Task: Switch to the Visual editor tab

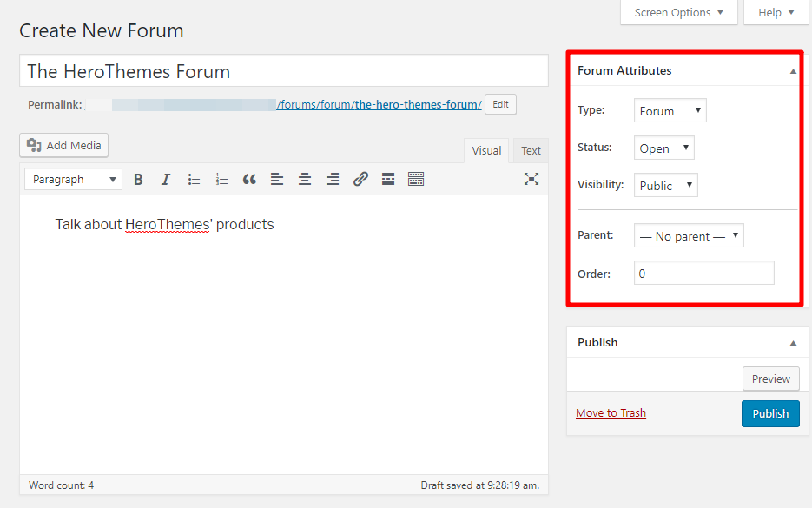Action: [x=486, y=151]
